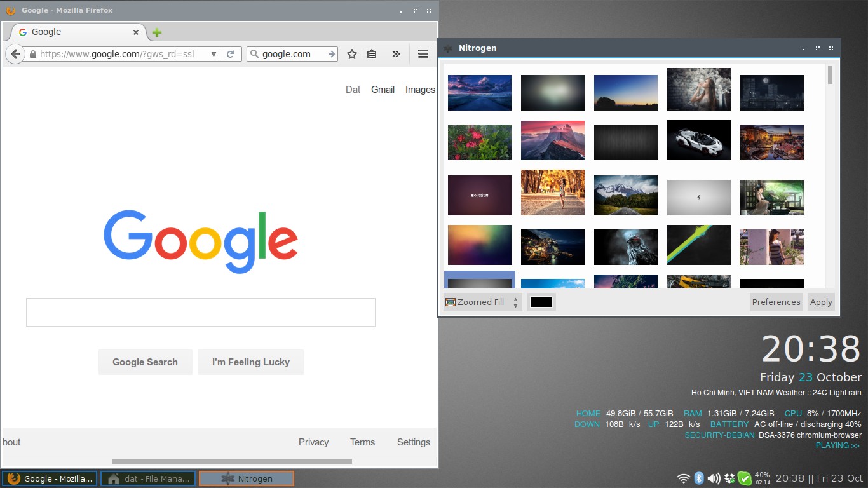Click the Firefox search box showing google.com

294,54
